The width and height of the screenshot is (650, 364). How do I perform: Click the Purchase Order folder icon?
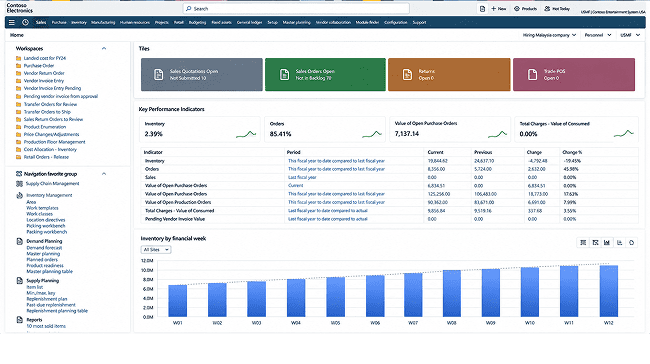click(x=18, y=66)
